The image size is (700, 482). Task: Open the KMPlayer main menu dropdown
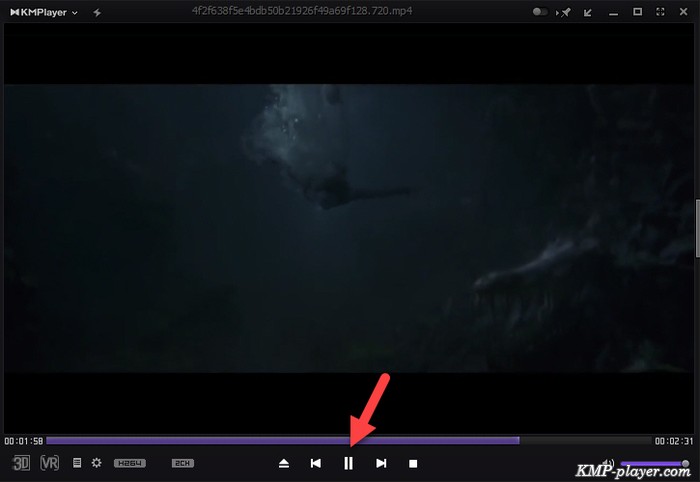coord(44,12)
